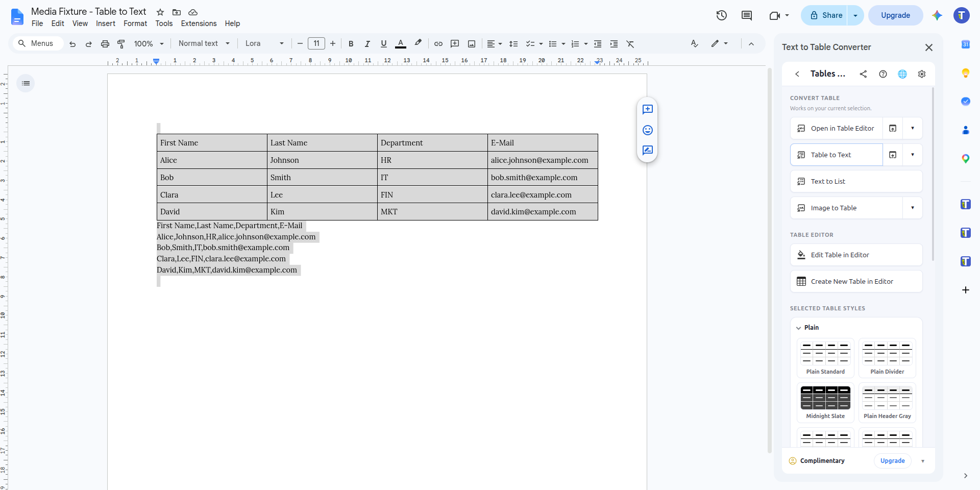This screenshot has height=490, width=980.
Task: Open version history clock icon
Action: pos(721,15)
